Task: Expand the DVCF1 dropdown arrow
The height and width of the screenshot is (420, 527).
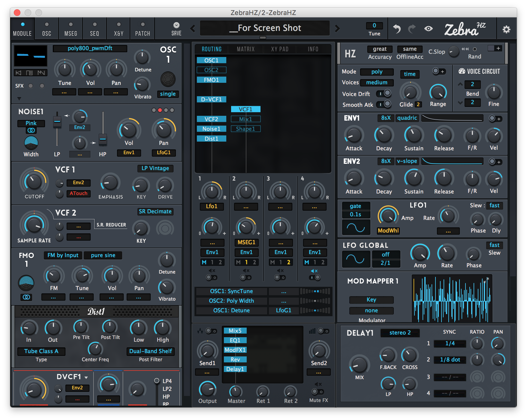Action: pos(86,377)
